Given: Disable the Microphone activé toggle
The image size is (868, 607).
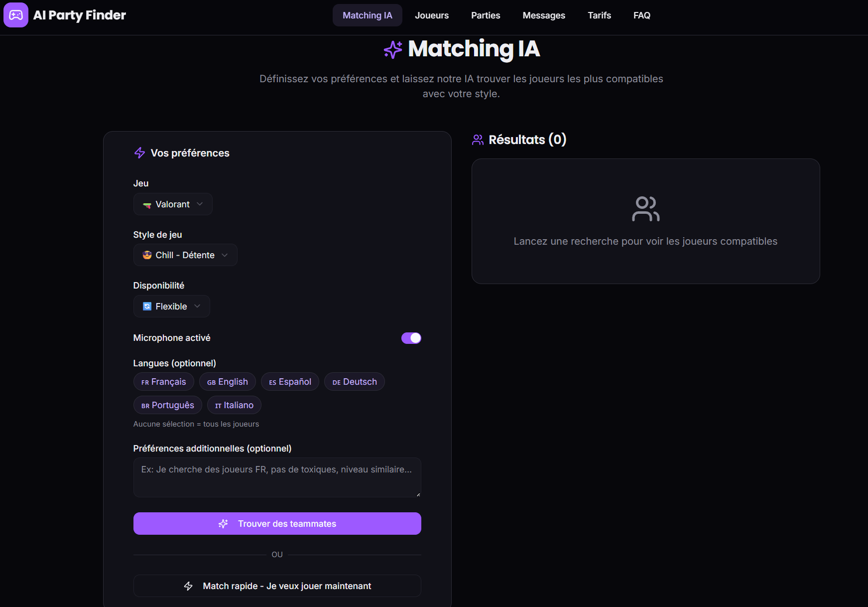Looking at the screenshot, I should click(x=411, y=338).
